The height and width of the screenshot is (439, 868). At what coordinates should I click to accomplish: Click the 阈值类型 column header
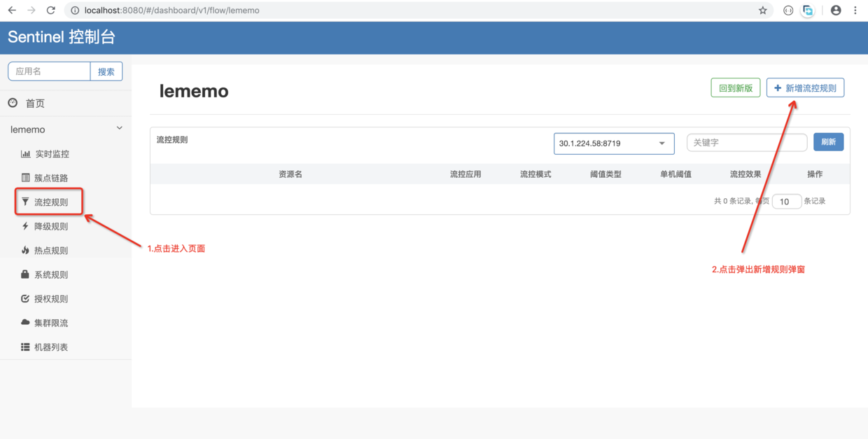click(x=605, y=174)
